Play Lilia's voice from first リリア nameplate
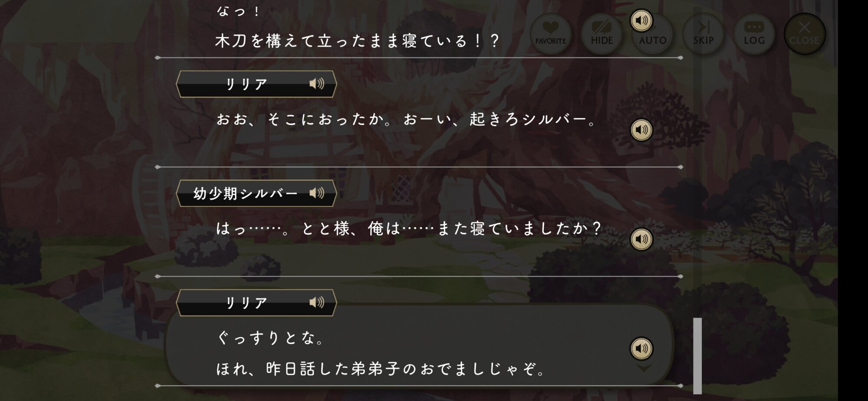The height and width of the screenshot is (401, 868). tap(317, 83)
